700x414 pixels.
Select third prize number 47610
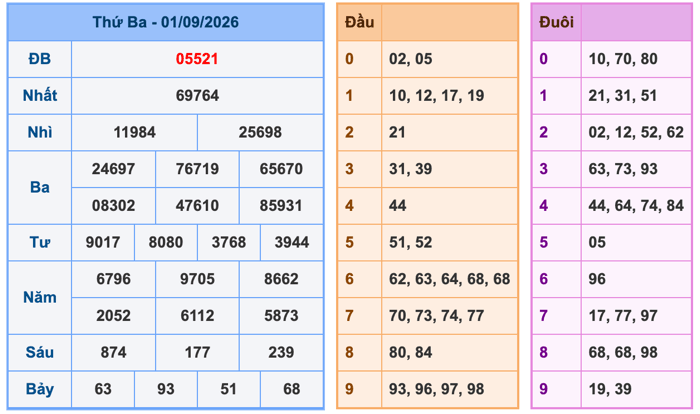pyautogui.click(x=197, y=205)
